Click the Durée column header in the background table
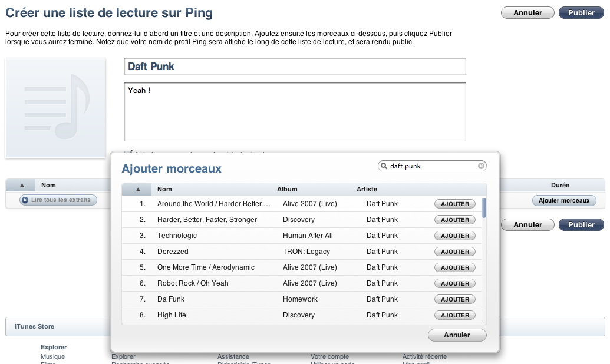Viewport: 610px width, 364px height. [x=560, y=185]
